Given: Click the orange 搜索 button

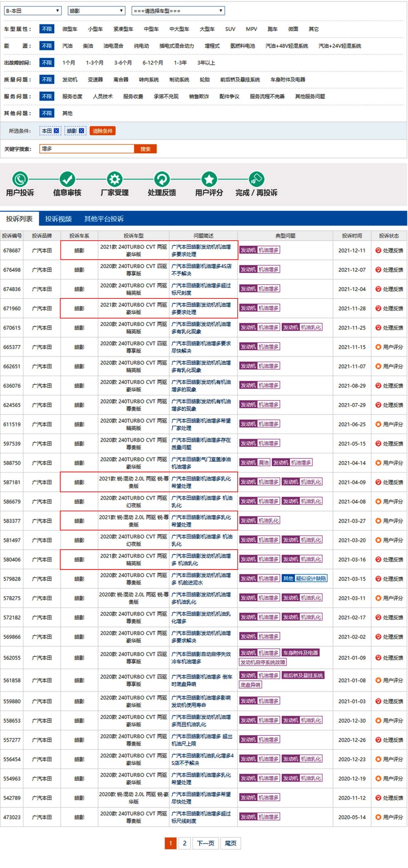Looking at the screenshot, I should 145,149.
